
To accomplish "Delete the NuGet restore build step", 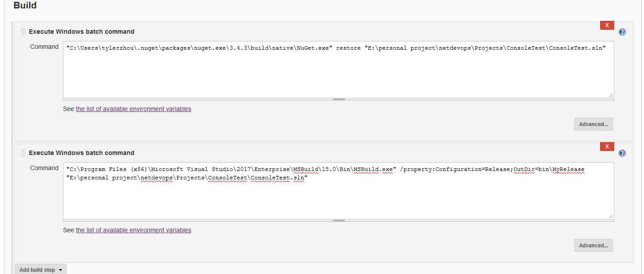I will point(607,25).
